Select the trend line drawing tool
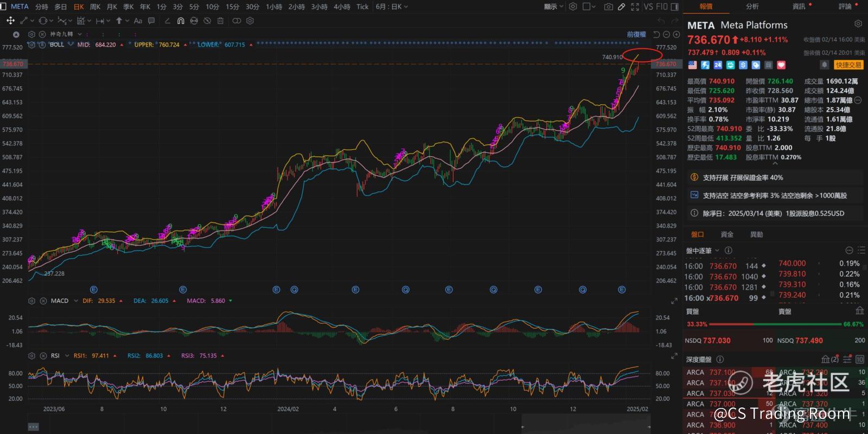This screenshot has height=434, width=868. click(24, 21)
